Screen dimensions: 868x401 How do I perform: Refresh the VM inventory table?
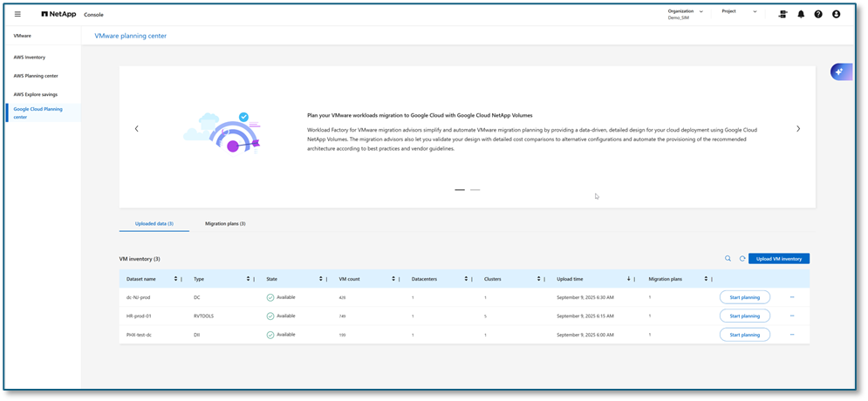pos(742,258)
